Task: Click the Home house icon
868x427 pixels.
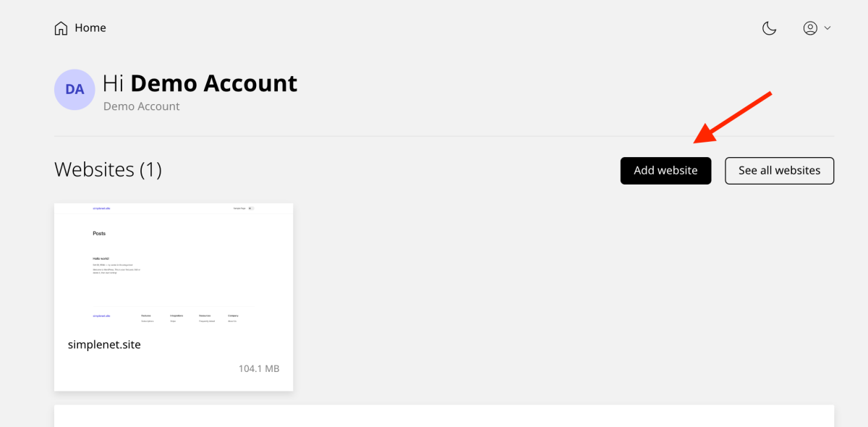Action: (61, 27)
